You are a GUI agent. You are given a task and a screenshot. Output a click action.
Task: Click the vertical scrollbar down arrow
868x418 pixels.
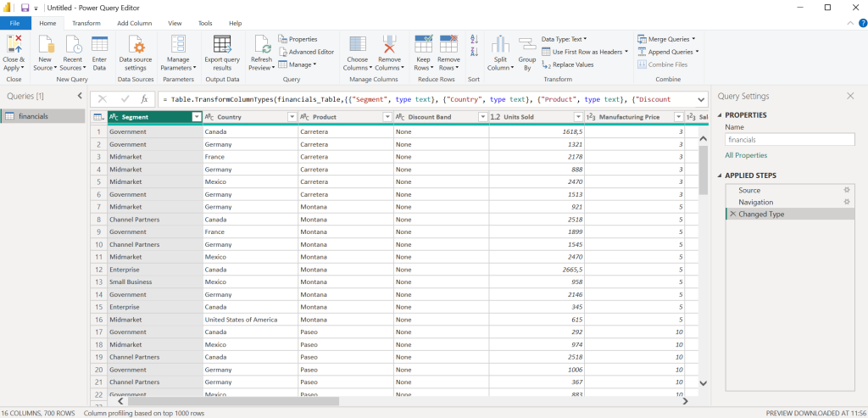(x=703, y=382)
